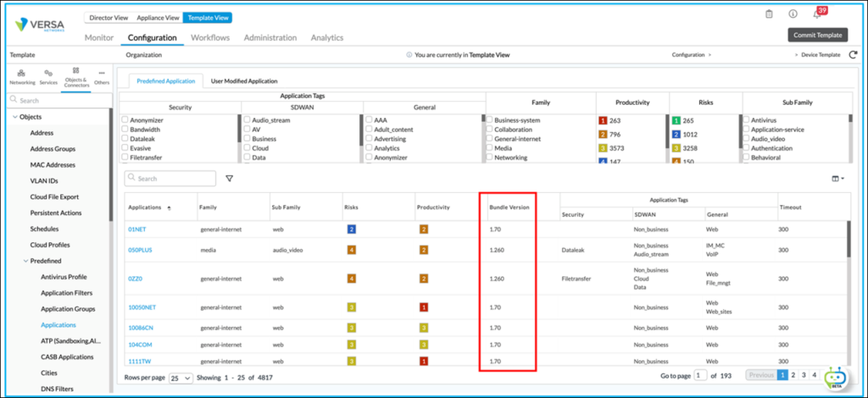Open Application Filters in the tree
Screen dimensions: 868x398
point(67,293)
